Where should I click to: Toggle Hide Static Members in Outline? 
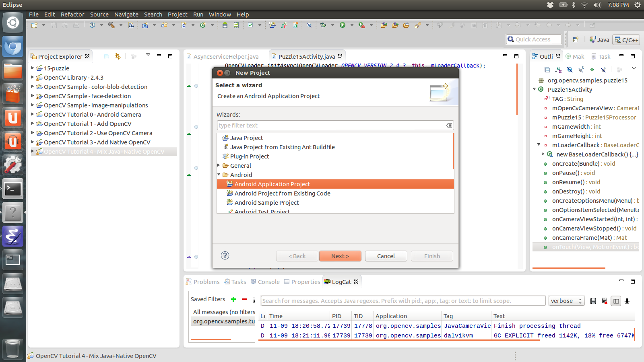point(581,70)
